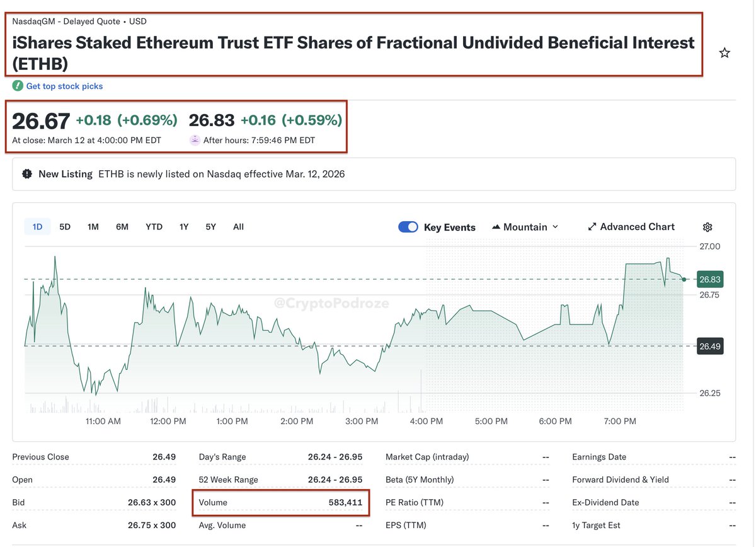Click the New Listing alert badge icon
Image resolution: width=756 pixels, height=547 pixels.
pos(27,174)
